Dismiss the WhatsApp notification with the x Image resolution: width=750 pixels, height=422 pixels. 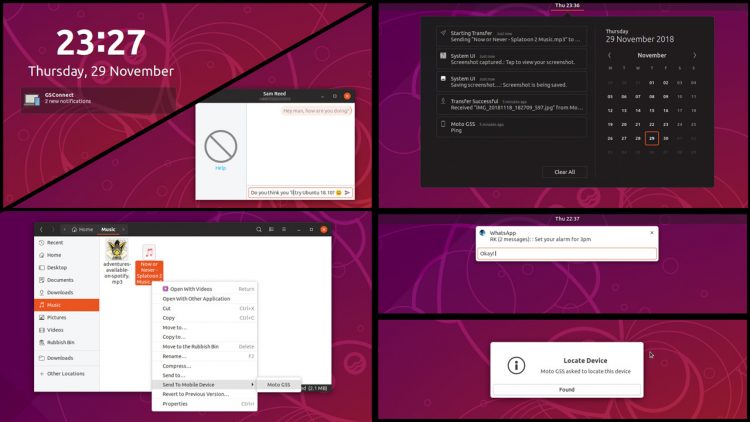(x=651, y=233)
